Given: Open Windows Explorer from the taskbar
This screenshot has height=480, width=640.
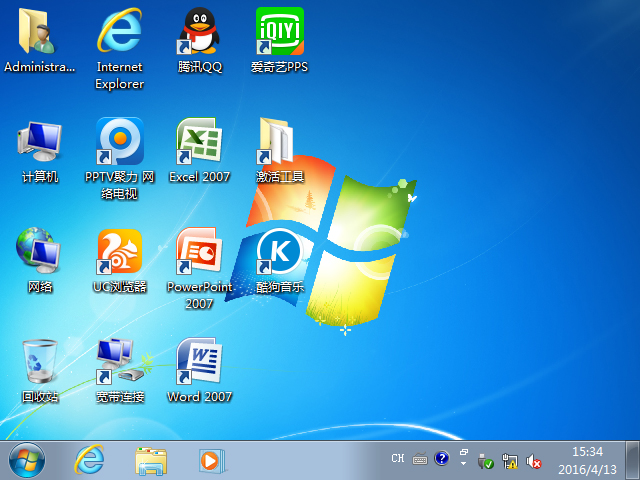Looking at the screenshot, I should click(x=151, y=461).
